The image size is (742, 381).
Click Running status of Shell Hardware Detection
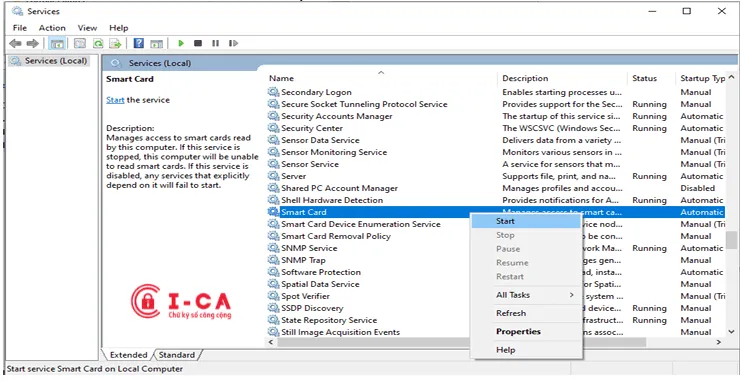(649, 200)
